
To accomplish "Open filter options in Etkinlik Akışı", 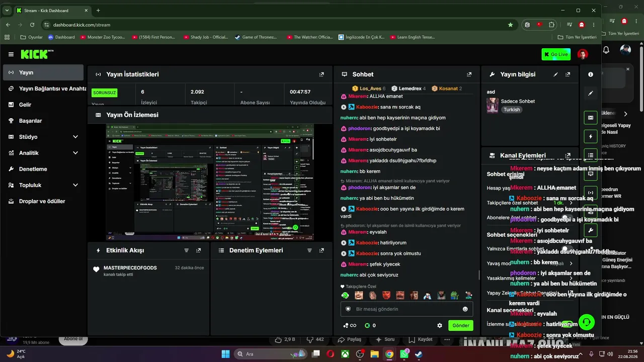I will coord(186,250).
